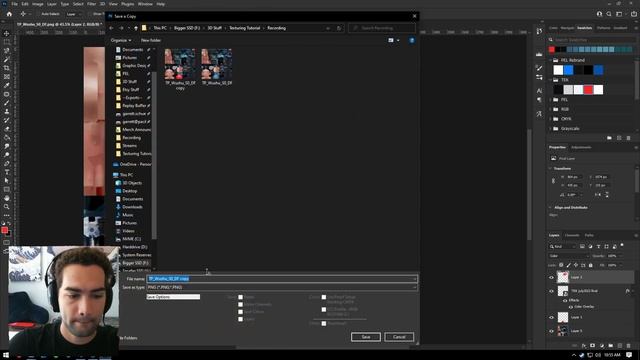Pick the red swatch in TEK group
The height and width of the screenshot is (360, 640).
pos(588,90)
